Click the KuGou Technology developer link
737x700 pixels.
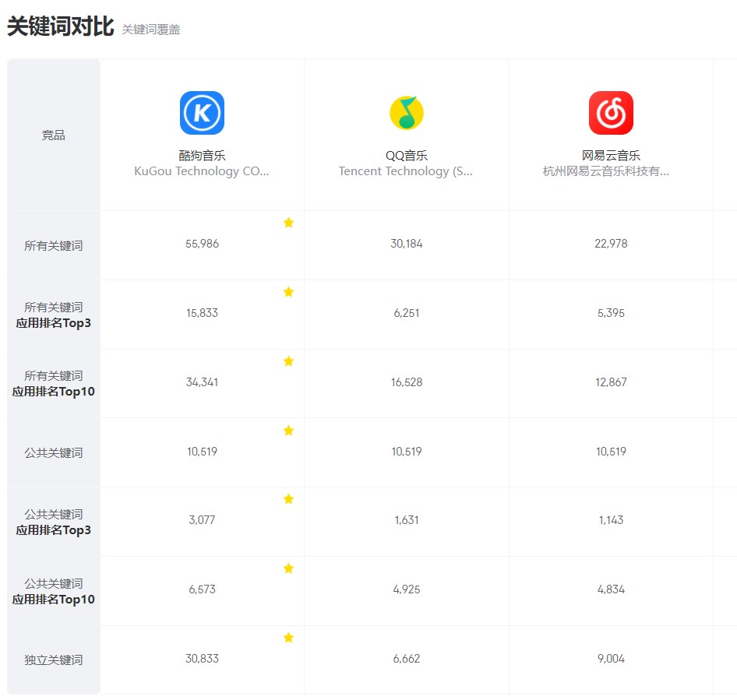(201, 171)
